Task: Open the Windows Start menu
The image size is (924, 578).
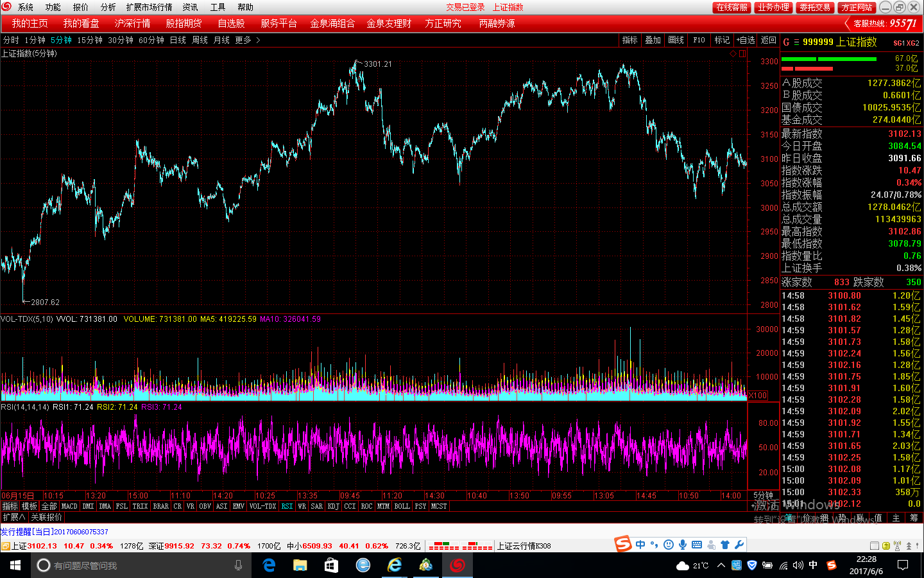Action: pos(15,565)
